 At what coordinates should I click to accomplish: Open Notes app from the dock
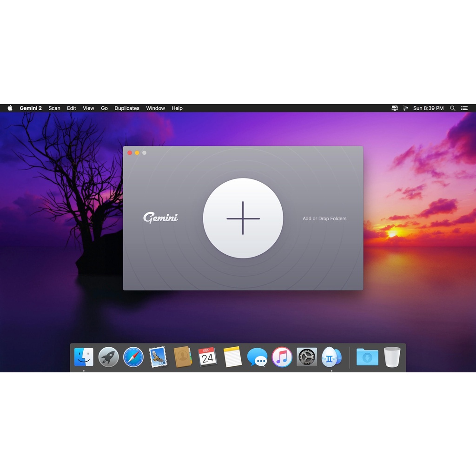[232, 357]
